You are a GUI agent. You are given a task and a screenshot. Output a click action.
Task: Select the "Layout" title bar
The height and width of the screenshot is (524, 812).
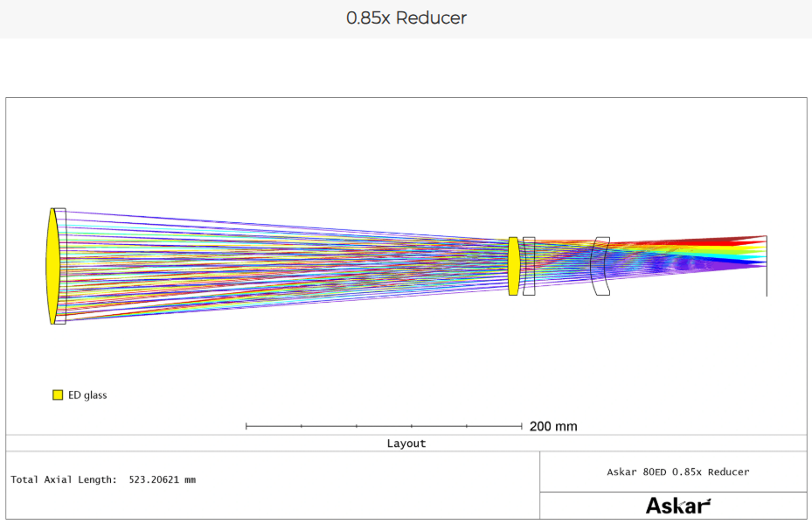406,444
